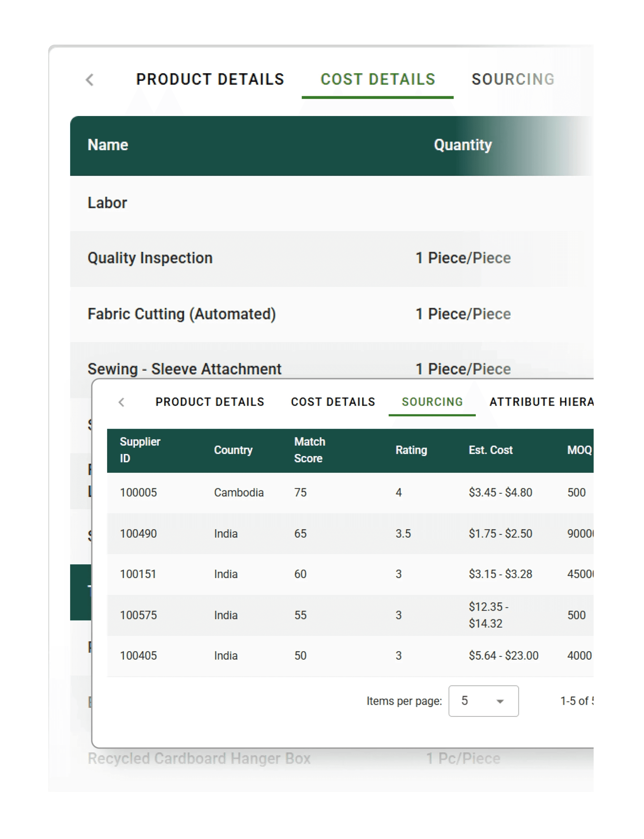Select Cost Details tab in popup panel

tap(333, 402)
